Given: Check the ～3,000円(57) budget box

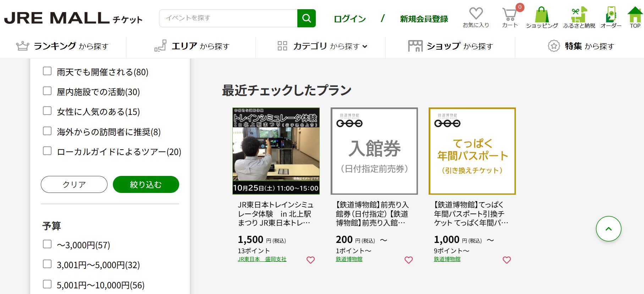Looking at the screenshot, I should click(x=47, y=244).
